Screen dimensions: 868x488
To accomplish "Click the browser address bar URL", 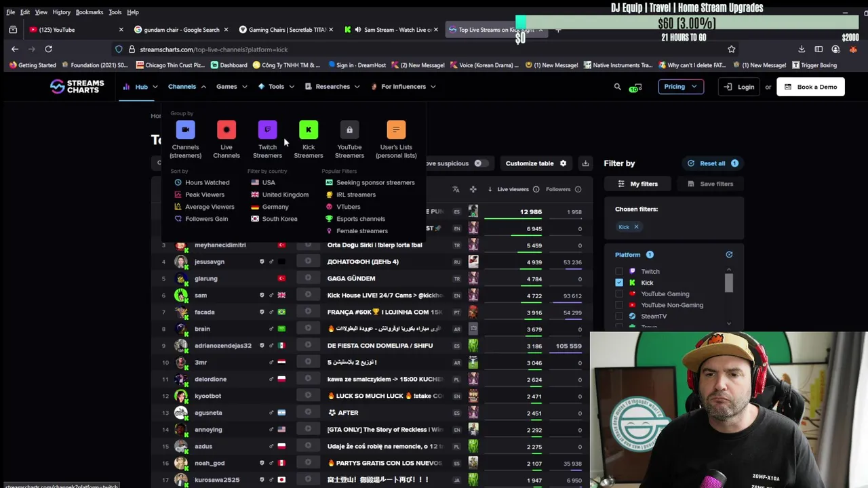I will coord(214,49).
